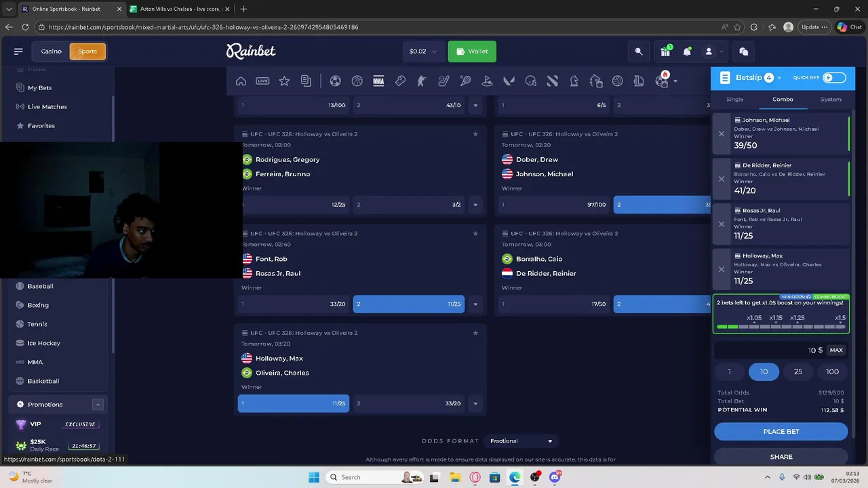The height and width of the screenshot is (488, 868).
Task: Expand markets for Rodrigues vs Ferreira
Action: pos(475,205)
